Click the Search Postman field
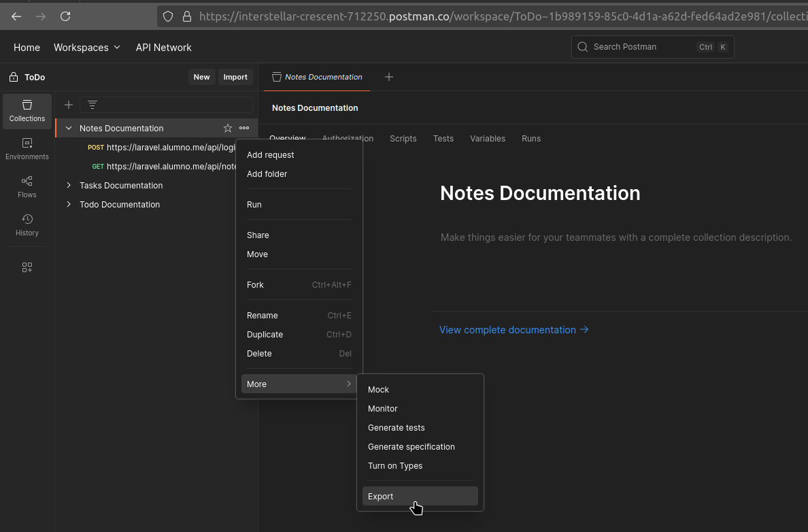Image resolution: width=808 pixels, height=532 pixels. 652,47
